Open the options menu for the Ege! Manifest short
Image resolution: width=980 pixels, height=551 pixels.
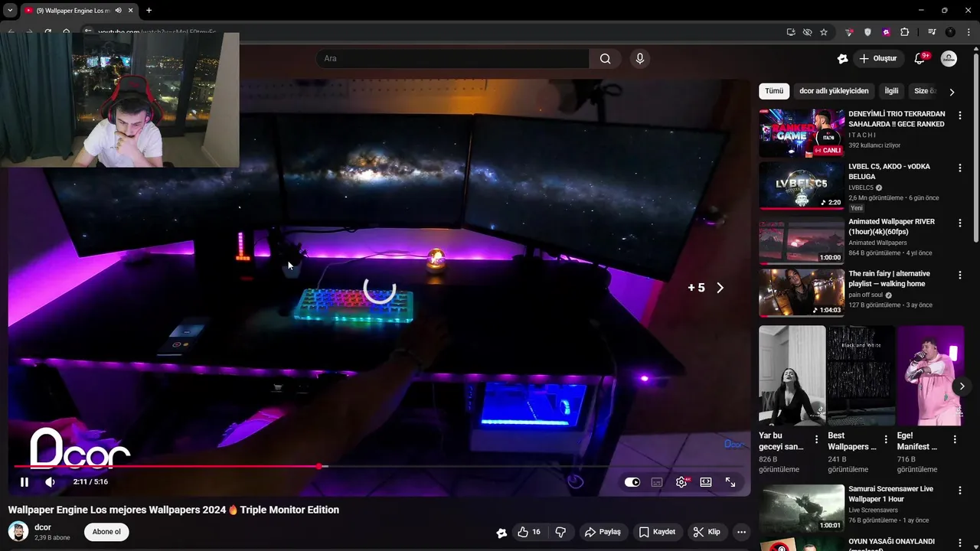955,439
